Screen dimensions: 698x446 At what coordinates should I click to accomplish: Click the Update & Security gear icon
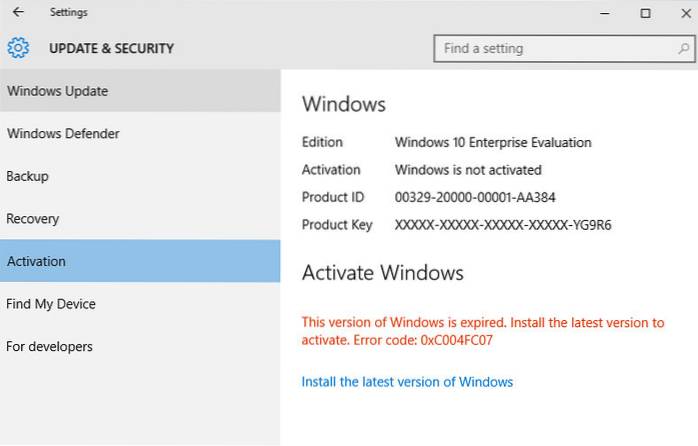(17, 48)
